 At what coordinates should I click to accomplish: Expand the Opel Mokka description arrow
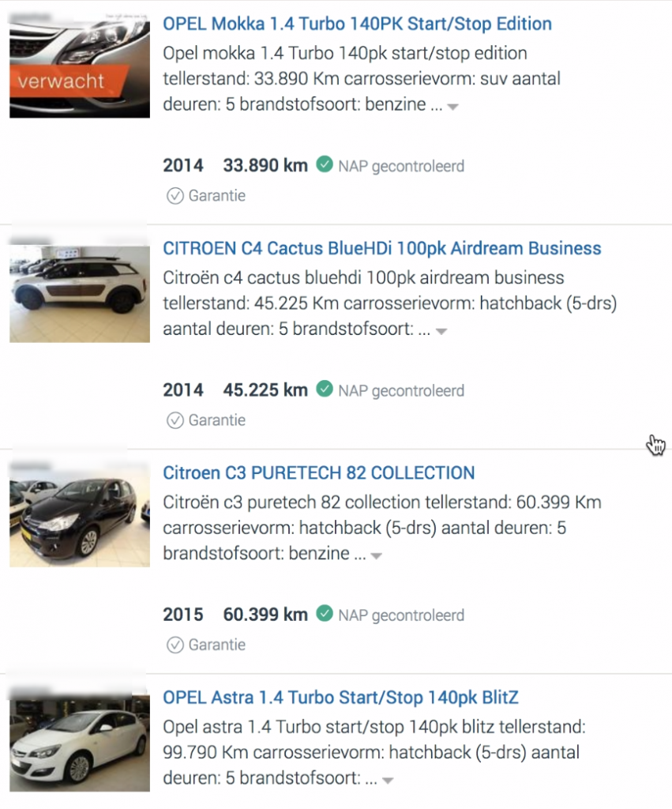pyautogui.click(x=452, y=107)
